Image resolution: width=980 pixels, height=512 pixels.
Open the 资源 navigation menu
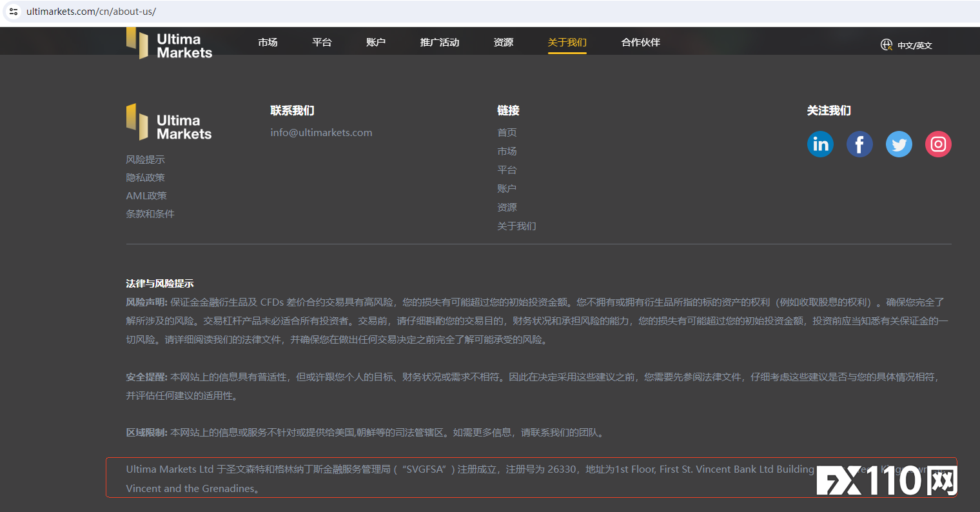[x=504, y=43]
